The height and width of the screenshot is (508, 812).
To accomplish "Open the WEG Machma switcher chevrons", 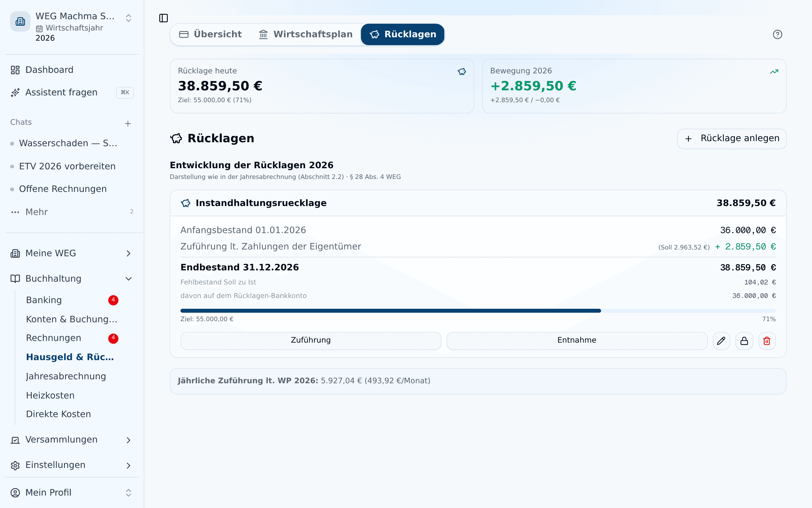I will [x=129, y=18].
